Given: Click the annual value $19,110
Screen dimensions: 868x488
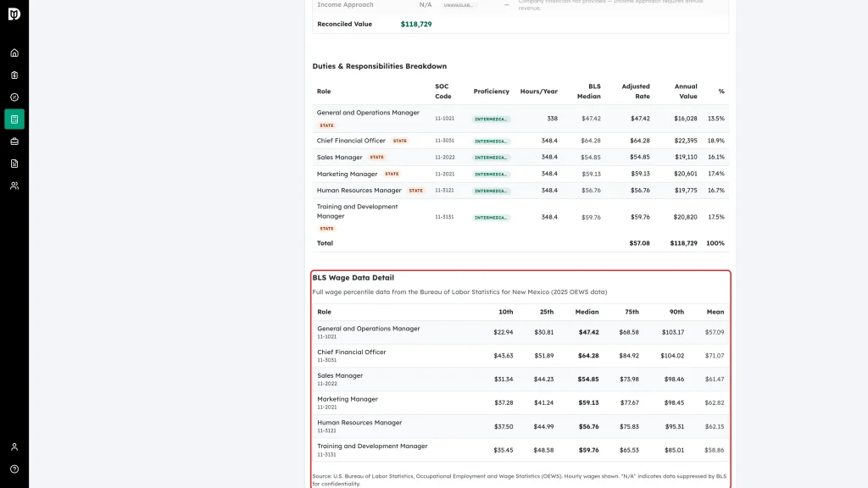Looking at the screenshot, I should click(x=686, y=157).
